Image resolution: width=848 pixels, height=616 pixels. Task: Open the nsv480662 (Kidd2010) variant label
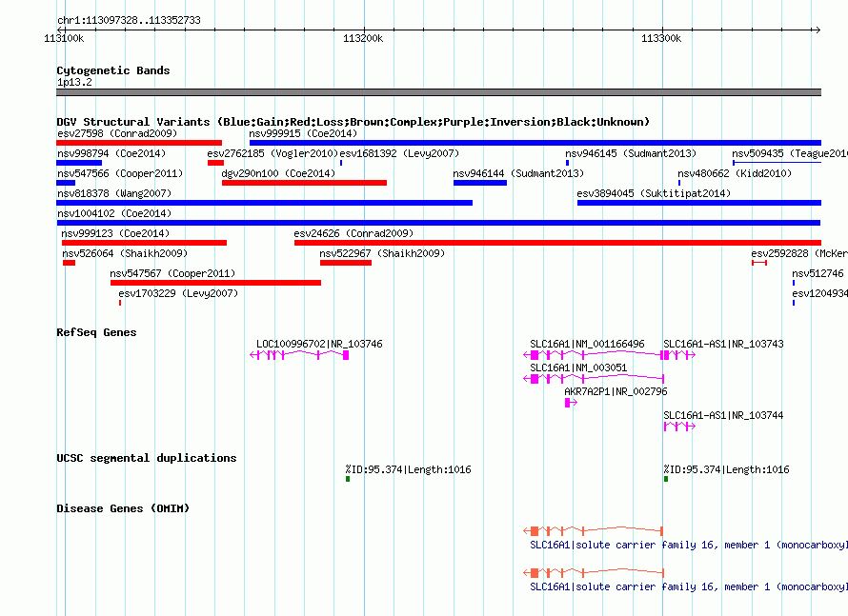[x=735, y=173]
